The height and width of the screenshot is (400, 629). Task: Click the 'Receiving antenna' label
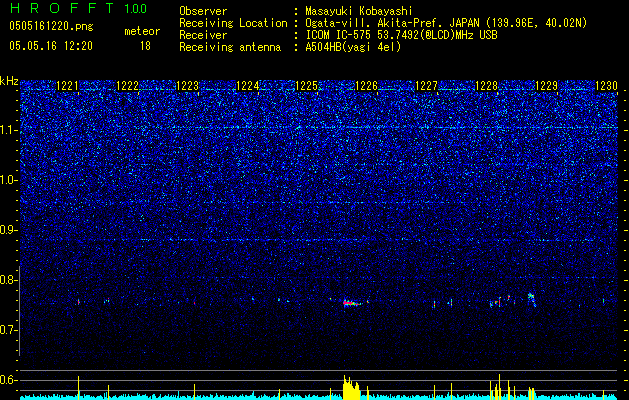(230, 47)
